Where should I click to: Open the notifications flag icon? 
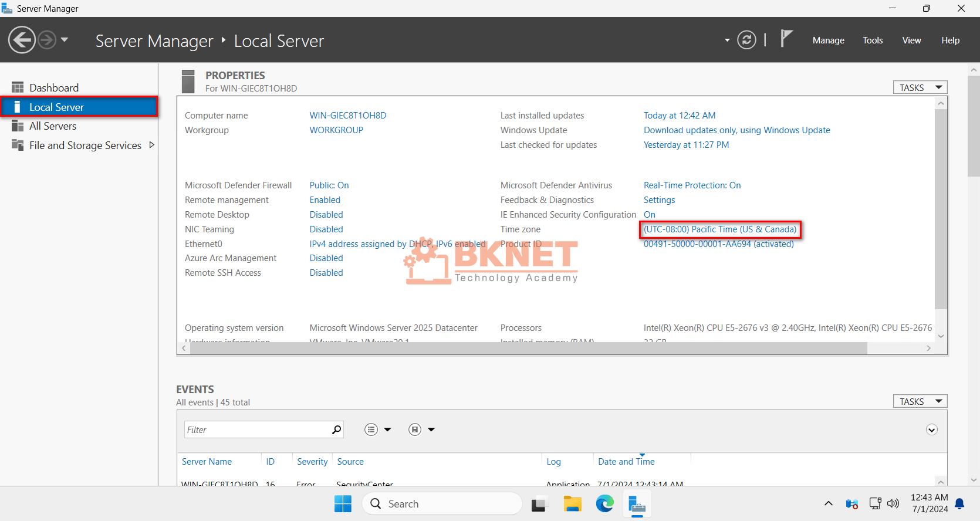pyautogui.click(x=786, y=39)
